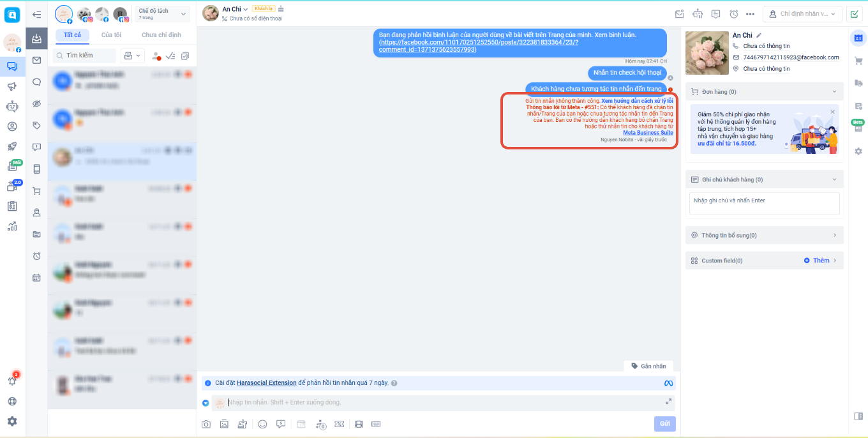The width and height of the screenshot is (868, 438).
Task: Select the alarm clock reminder filter
Action: tap(37, 256)
